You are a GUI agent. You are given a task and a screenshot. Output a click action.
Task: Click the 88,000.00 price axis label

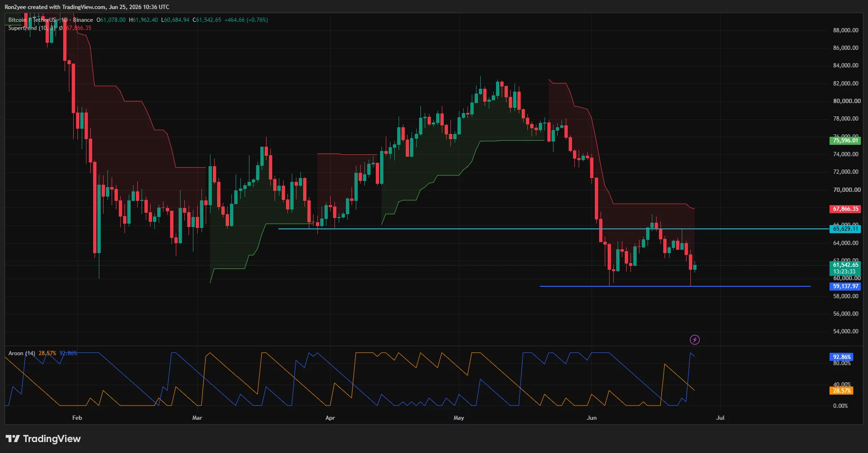(846, 30)
